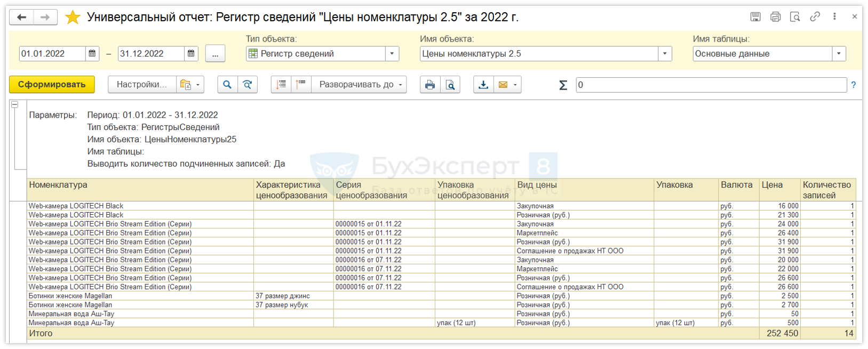Expand all groups icon
The height and width of the screenshot is (349, 868).
(301, 85)
